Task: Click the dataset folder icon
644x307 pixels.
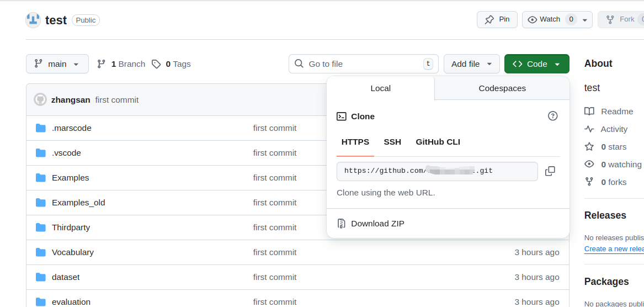Action: point(41,277)
